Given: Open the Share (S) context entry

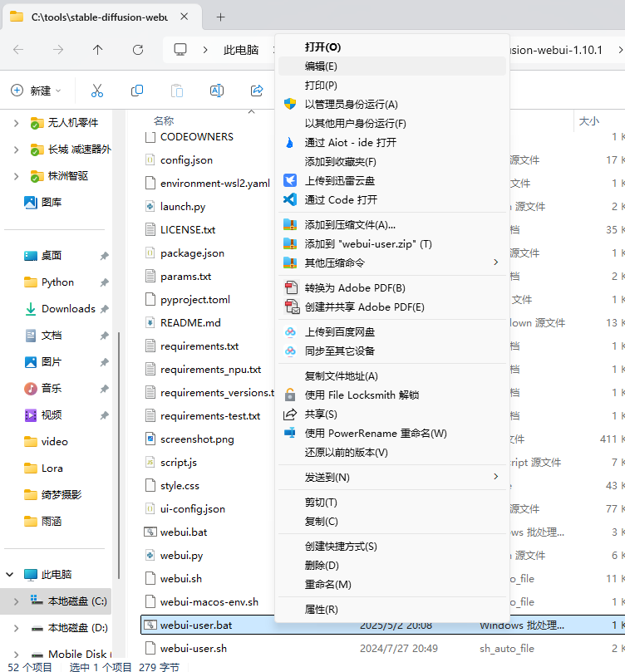Looking at the screenshot, I should (x=391, y=414).
